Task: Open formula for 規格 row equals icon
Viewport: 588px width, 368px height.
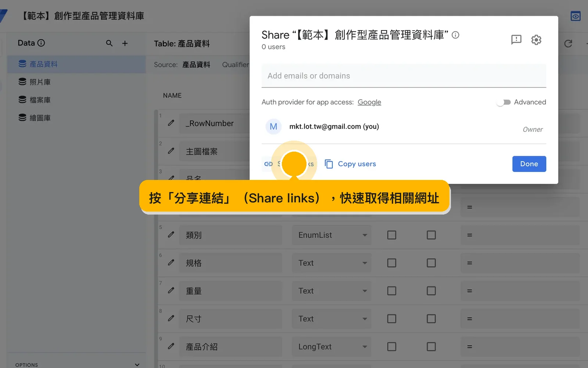Action: [x=469, y=263]
